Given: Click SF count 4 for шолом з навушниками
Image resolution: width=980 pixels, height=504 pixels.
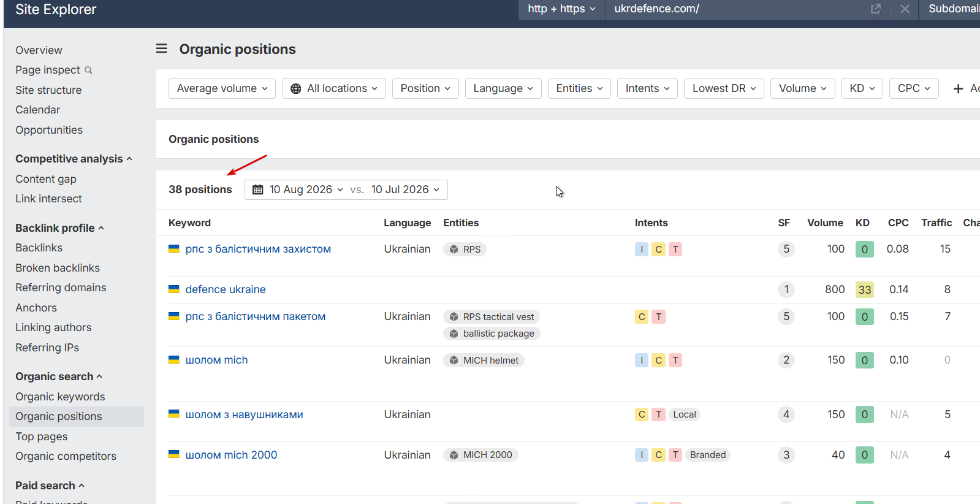Looking at the screenshot, I should coord(786,414).
